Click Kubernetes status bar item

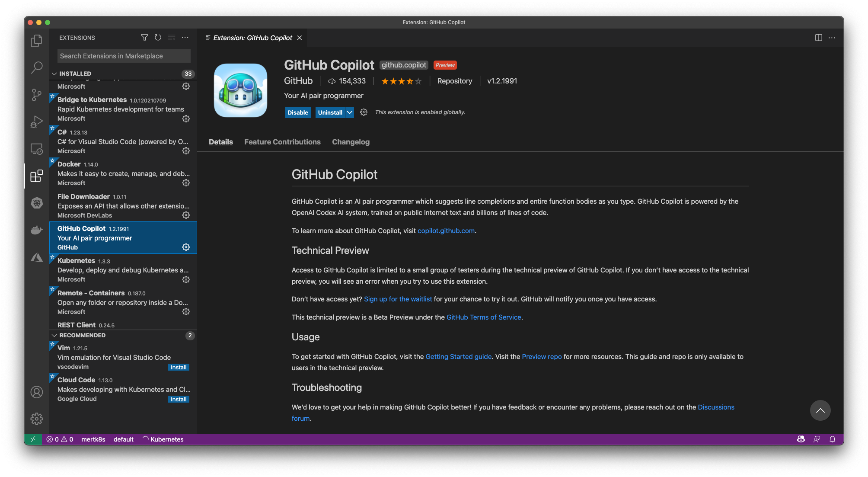click(163, 439)
